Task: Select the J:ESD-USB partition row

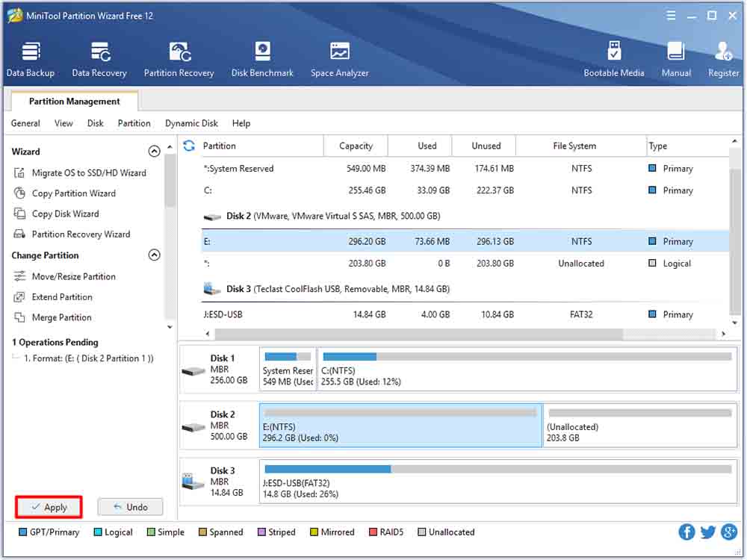Action: click(x=465, y=314)
